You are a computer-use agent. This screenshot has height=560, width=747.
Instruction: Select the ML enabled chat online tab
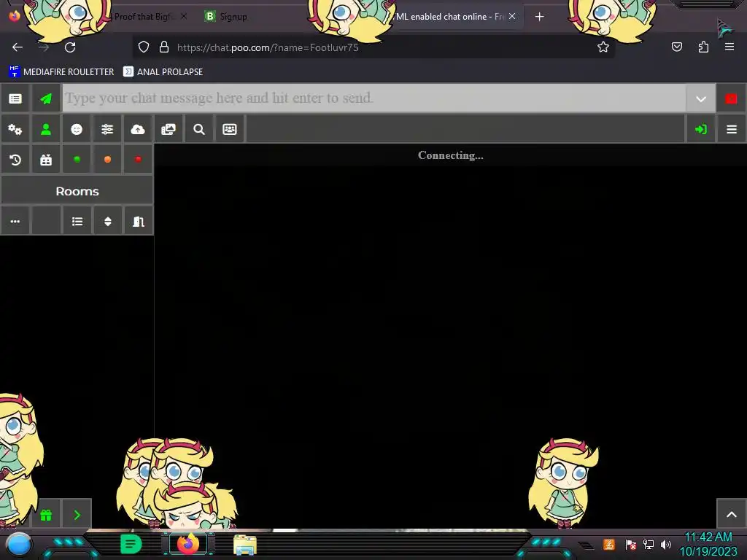[x=448, y=17]
